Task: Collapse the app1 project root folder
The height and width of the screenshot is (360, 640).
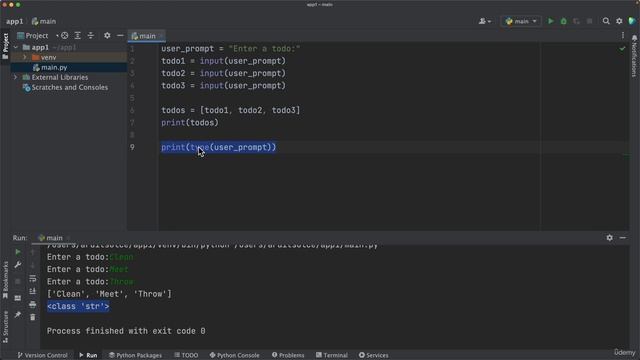Action: 16,47
